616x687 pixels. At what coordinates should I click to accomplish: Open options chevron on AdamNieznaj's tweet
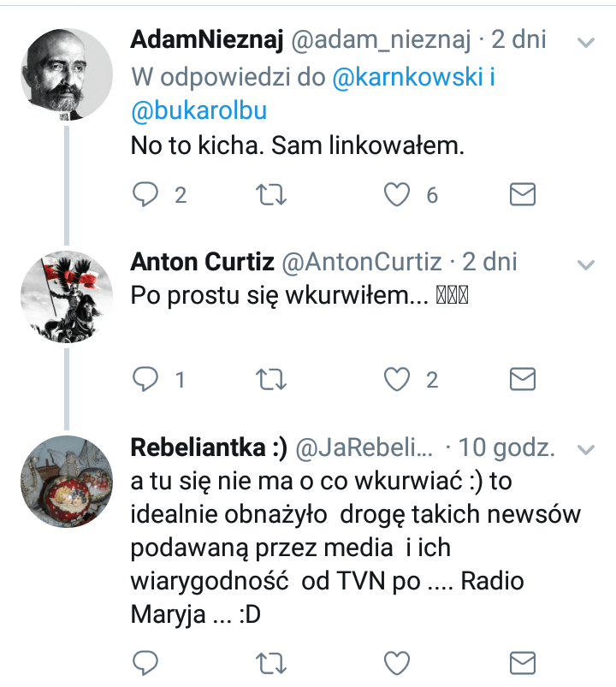[586, 43]
